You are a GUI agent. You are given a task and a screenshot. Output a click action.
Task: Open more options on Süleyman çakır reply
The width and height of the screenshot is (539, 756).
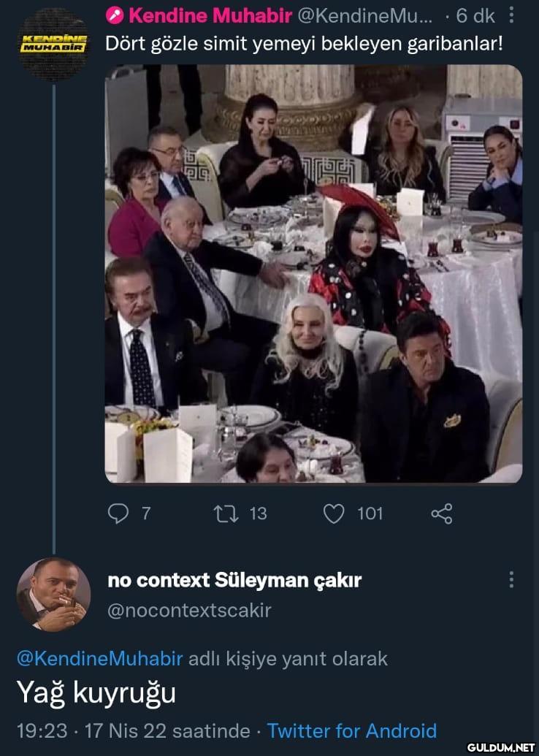pos(511,581)
